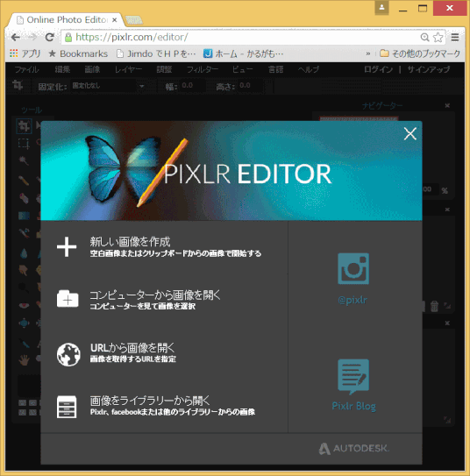This screenshot has height=476, width=470.
Task: Open the フィルター menu
Action: (x=203, y=70)
